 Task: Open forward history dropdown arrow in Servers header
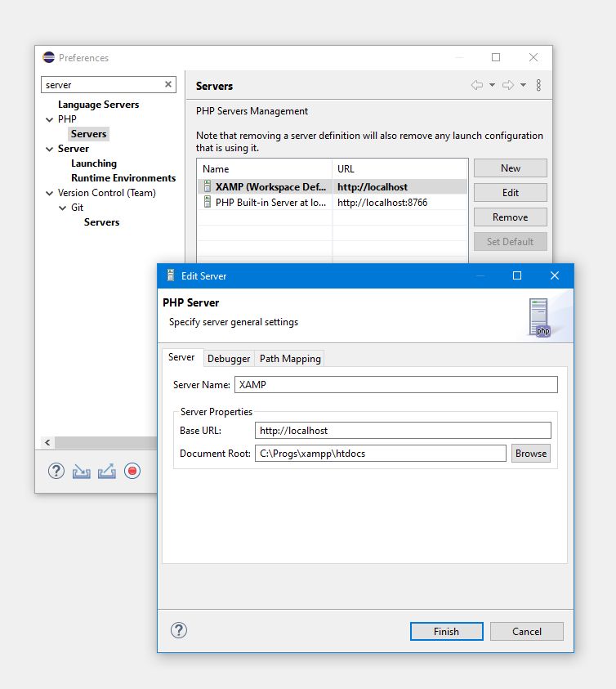coord(524,85)
